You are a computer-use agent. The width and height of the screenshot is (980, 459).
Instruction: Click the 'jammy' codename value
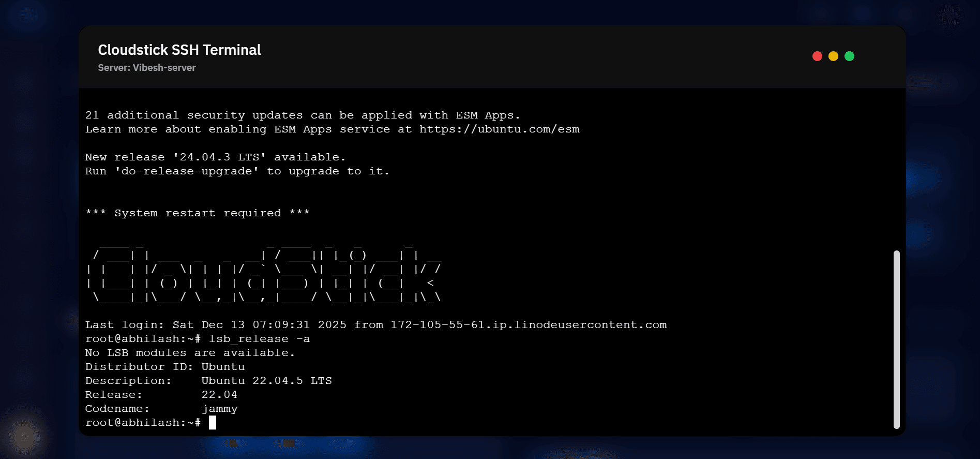(219, 409)
